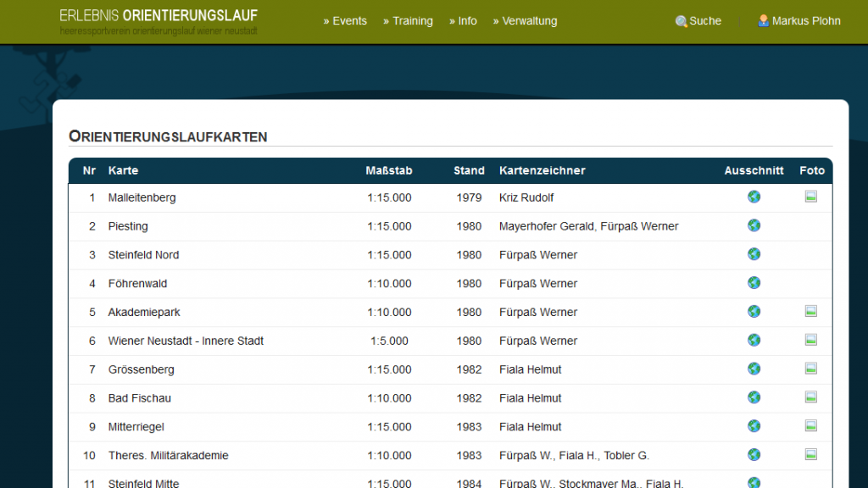Open the Markus Plohn user profile
Viewport: 868px width, 488px height.
(x=798, y=21)
